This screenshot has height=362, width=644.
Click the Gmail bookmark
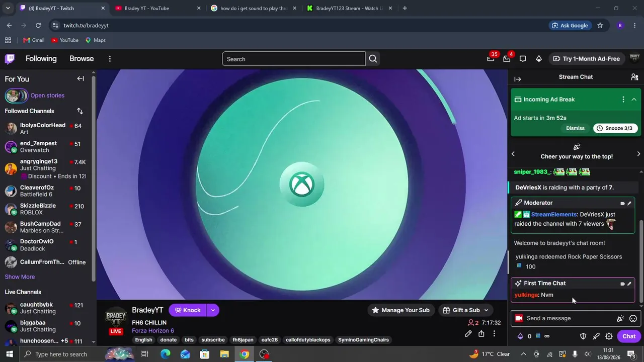pyautogui.click(x=33, y=40)
